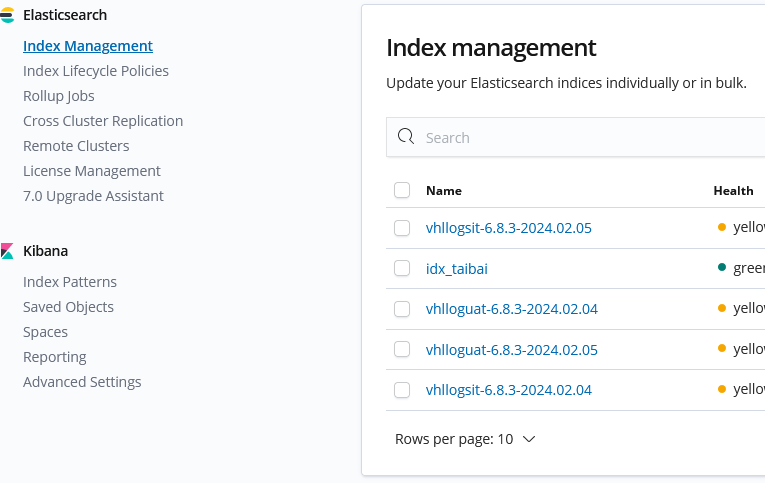Image resolution: width=765 pixels, height=483 pixels.
Task: Open 7.0 Upgrade Assistant
Action: tap(93, 196)
